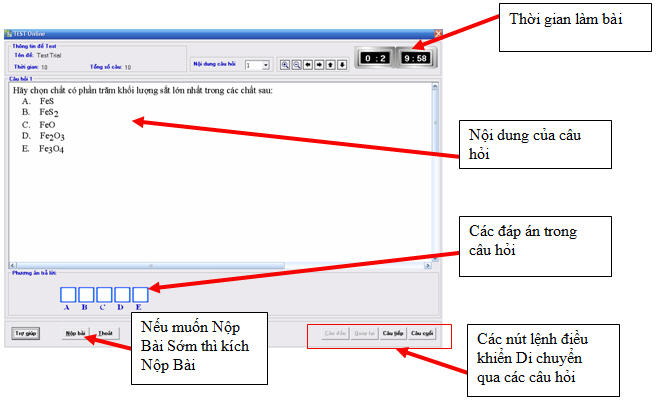The image size is (656, 400).
Task: Click the Trợ giúp help button
Action: (x=26, y=333)
